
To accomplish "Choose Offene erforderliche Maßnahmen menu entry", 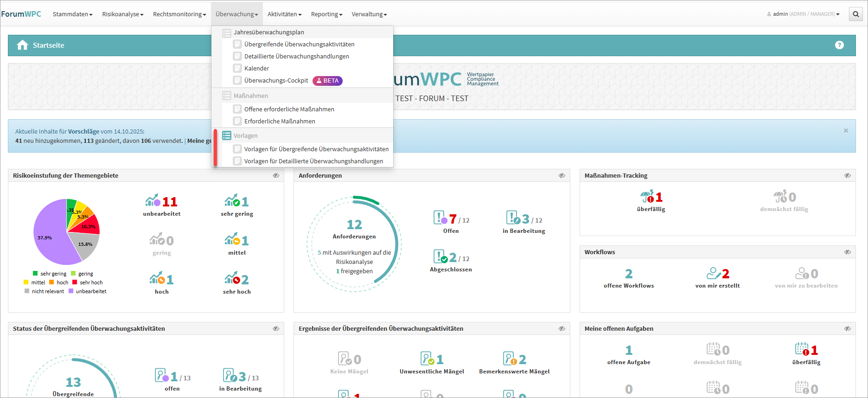I will (289, 109).
